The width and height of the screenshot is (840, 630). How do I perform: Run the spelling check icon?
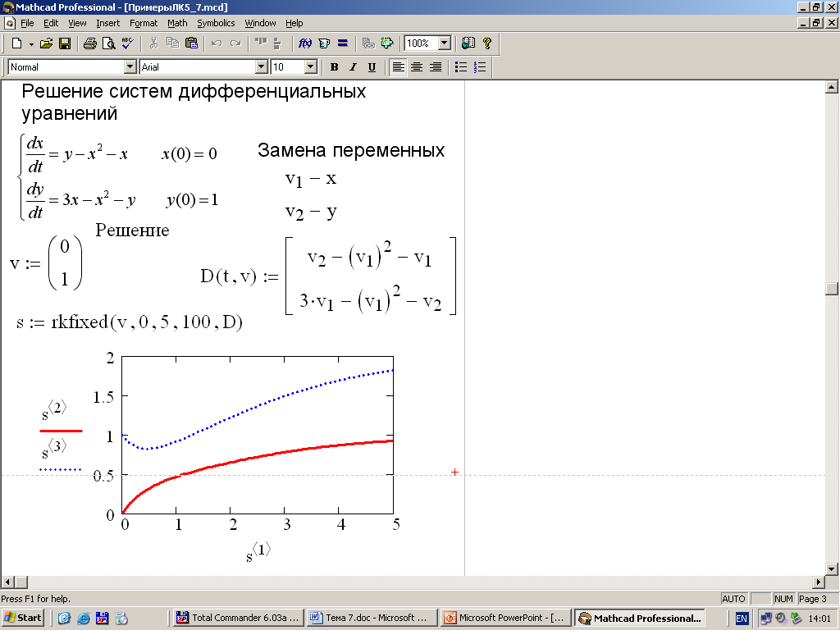click(127, 43)
